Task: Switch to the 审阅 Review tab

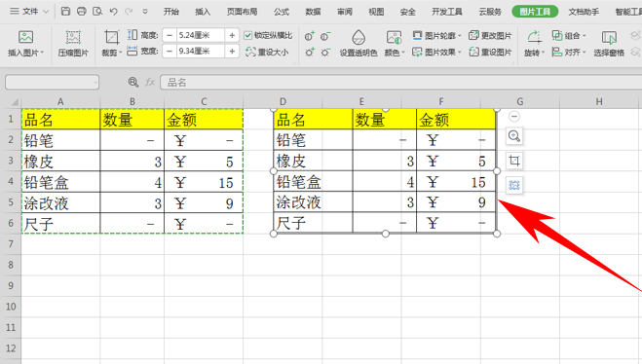Action: pyautogui.click(x=344, y=12)
